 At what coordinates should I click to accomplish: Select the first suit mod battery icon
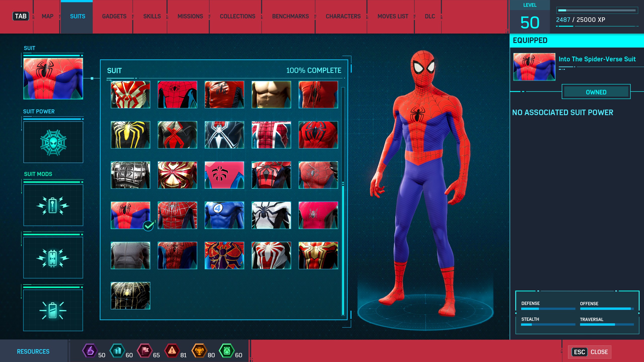point(53,205)
